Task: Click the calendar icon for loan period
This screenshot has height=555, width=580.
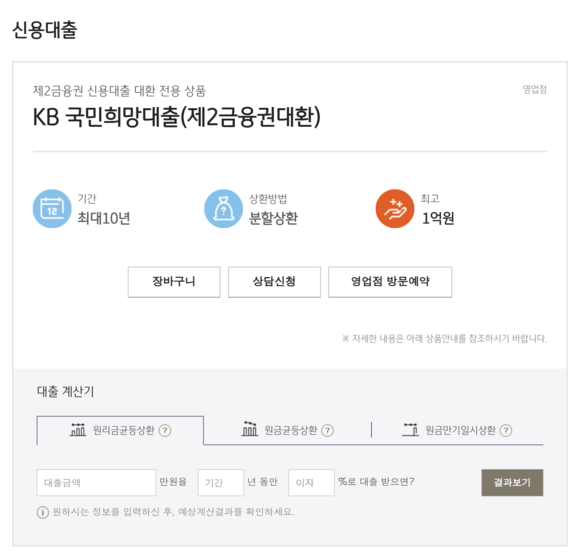Action: coord(52,209)
